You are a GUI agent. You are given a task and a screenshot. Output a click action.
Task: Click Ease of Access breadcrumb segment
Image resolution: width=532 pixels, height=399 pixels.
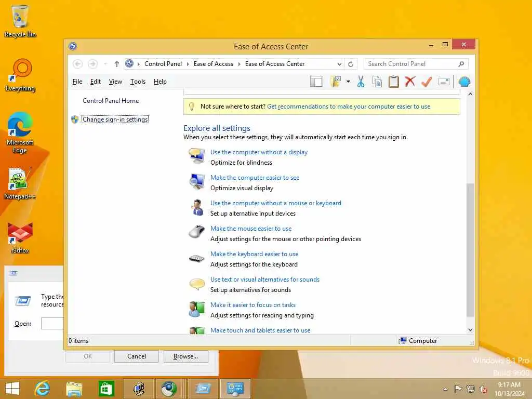point(214,64)
